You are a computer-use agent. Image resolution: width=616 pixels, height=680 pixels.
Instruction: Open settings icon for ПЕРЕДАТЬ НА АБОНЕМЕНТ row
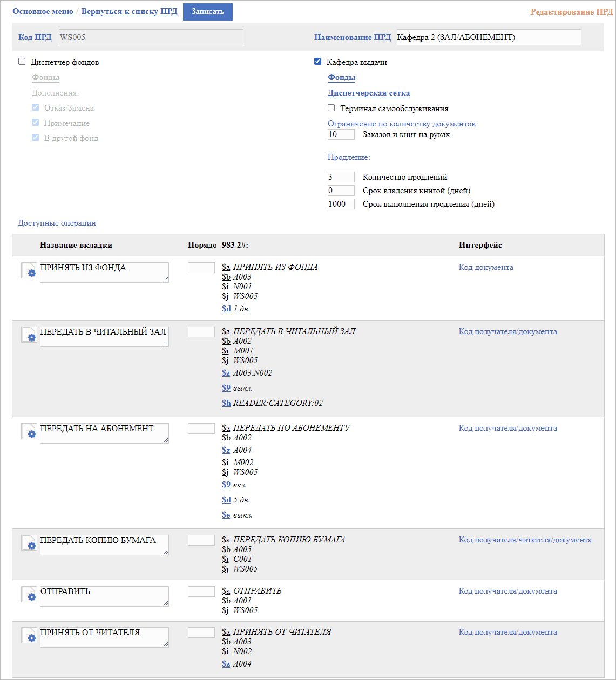[29, 431]
